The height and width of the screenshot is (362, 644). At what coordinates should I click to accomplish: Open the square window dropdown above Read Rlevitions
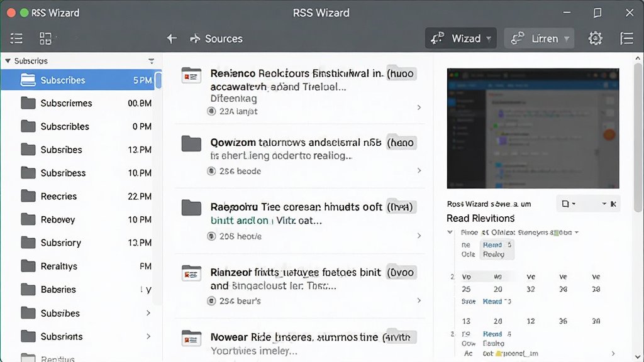click(569, 204)
